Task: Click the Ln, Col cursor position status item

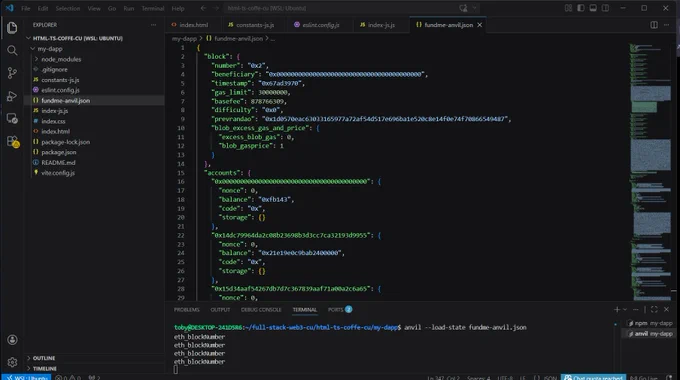Action: pyautogui.click(x=443, y=377)
